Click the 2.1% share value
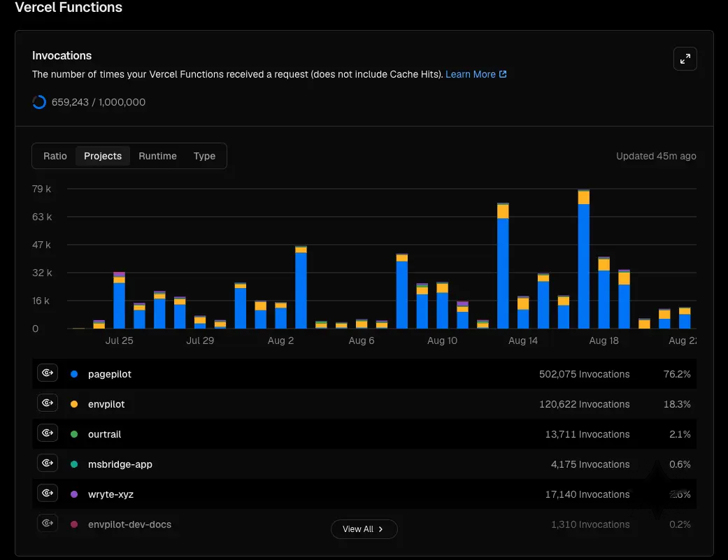The width and height of the screenshot is (728, 560). pyautogui.click(x=680, y=434)
